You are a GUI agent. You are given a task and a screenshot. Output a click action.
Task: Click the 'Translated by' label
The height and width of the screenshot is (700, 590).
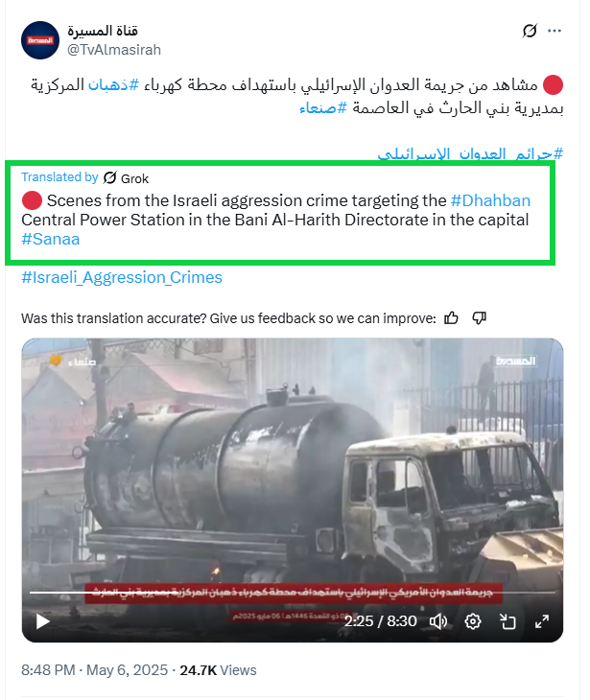59,177
